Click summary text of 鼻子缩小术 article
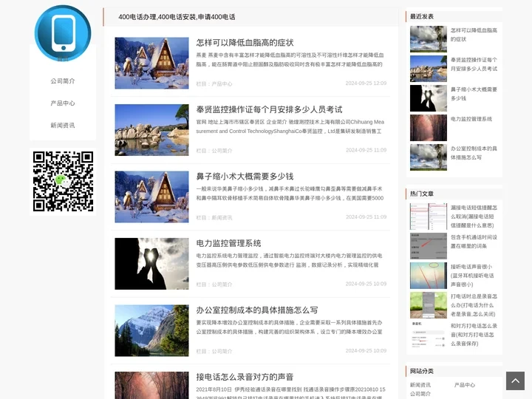This screenshot has width=532, height=399. 290,194
